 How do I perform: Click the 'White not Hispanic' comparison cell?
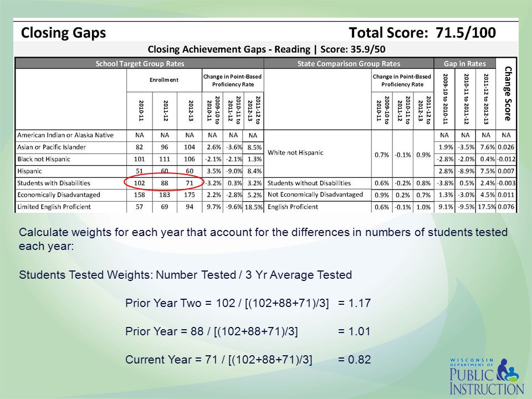[295, 153]
